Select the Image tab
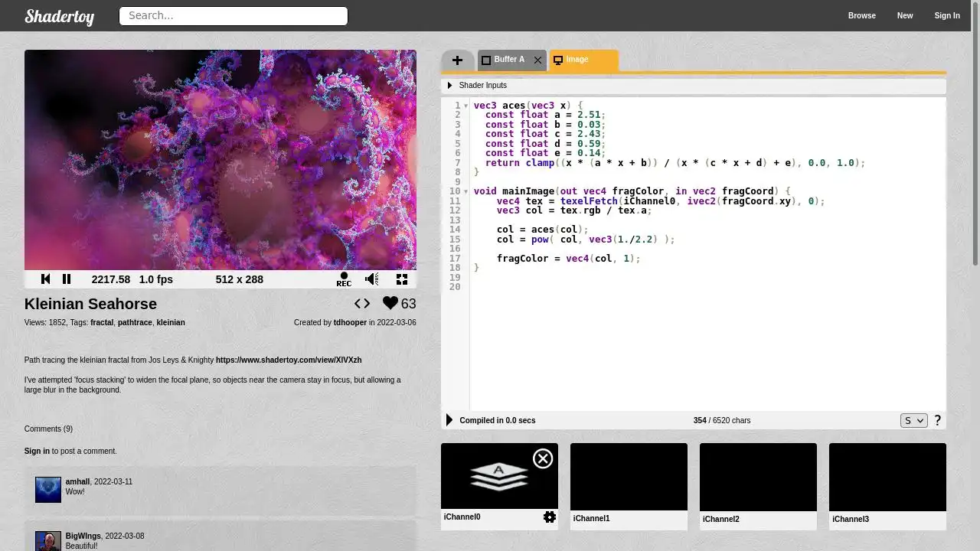This screenshot has height=551, width=980. pyautogui.click(x=583, y=60)
